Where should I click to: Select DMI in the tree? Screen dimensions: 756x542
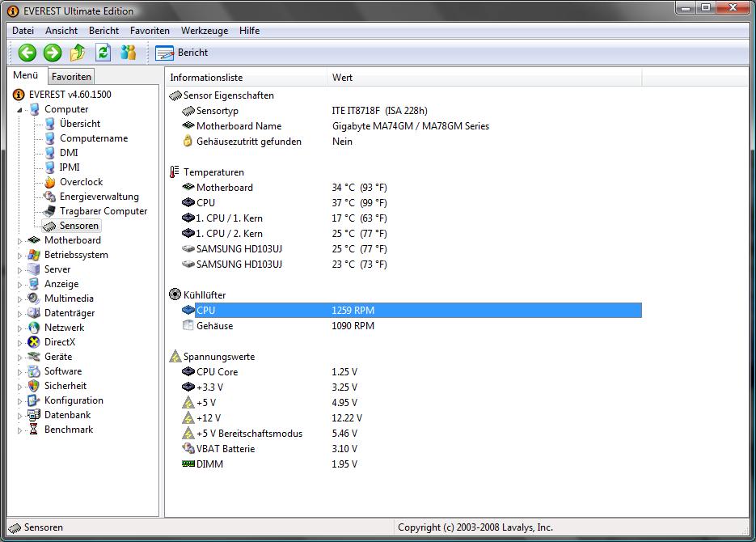tap(69, 152)
